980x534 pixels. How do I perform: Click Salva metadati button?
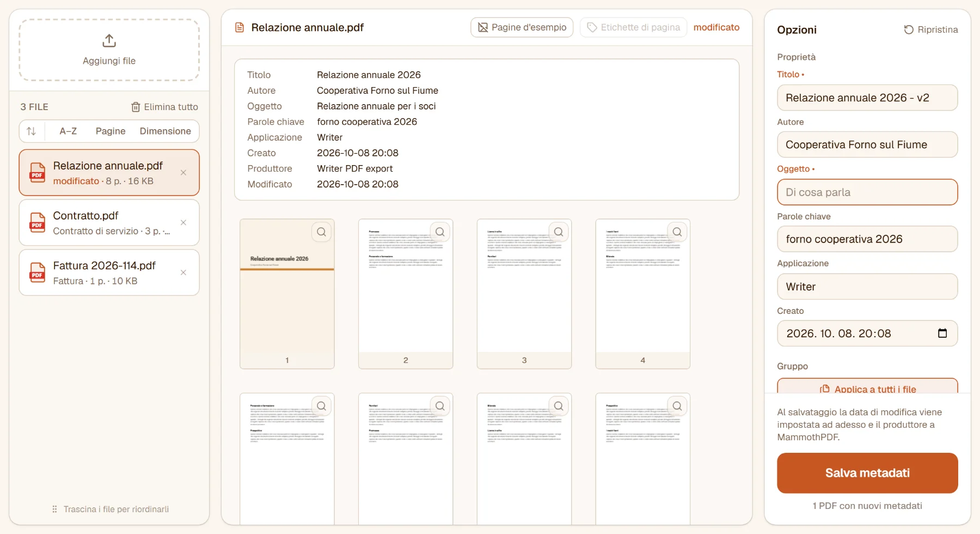click(867, 473)
